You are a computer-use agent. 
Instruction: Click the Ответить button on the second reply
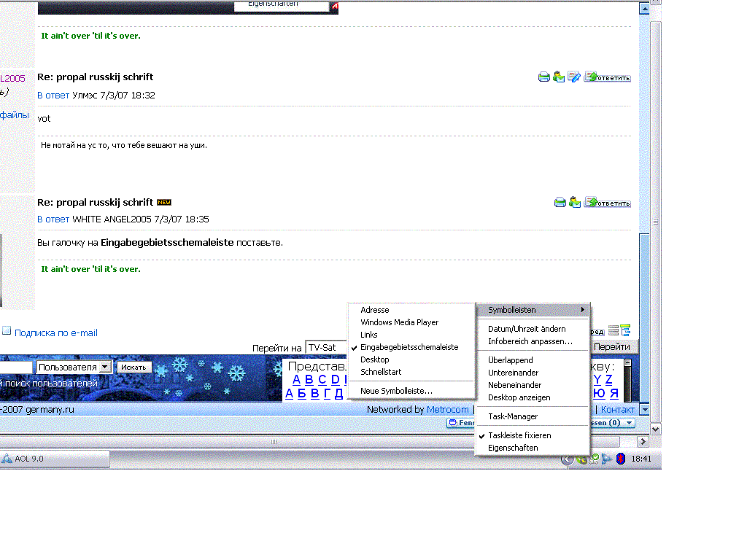607,203
